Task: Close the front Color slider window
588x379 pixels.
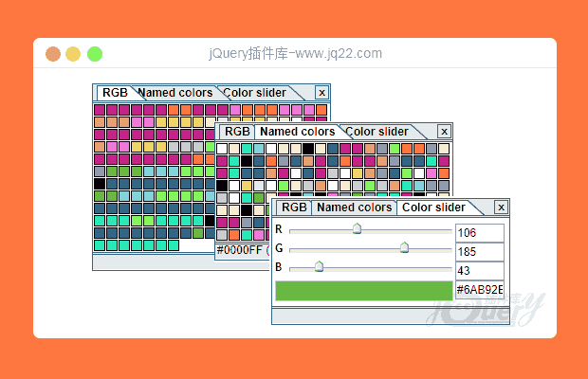Action: tap(502, 208)
